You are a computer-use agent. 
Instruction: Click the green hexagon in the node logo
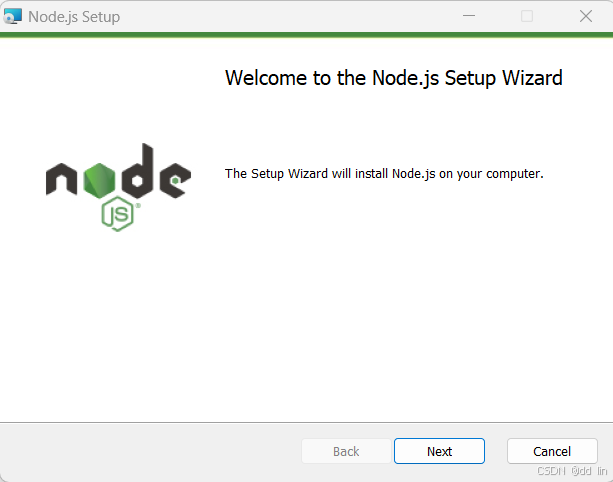tap(100, 180)
